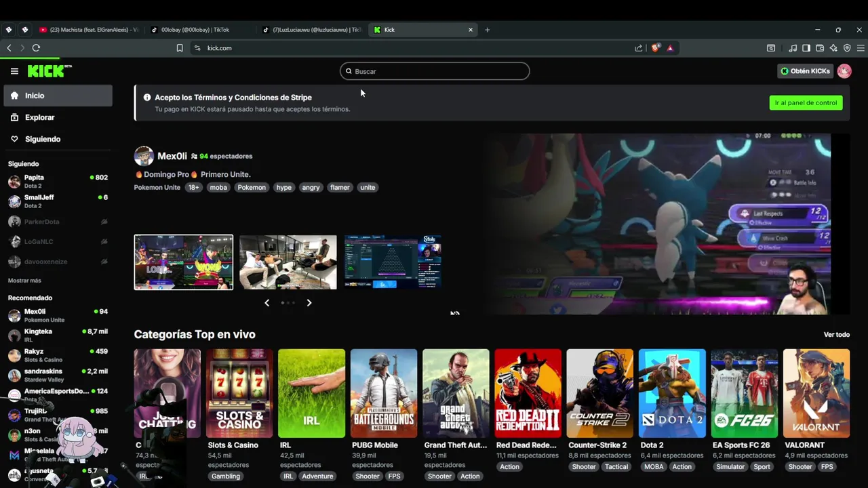The width and height of the screenshot is (868, 488).
Task: Open SmallJeff channel in Siguiendo list
Action: click(58, 201)
